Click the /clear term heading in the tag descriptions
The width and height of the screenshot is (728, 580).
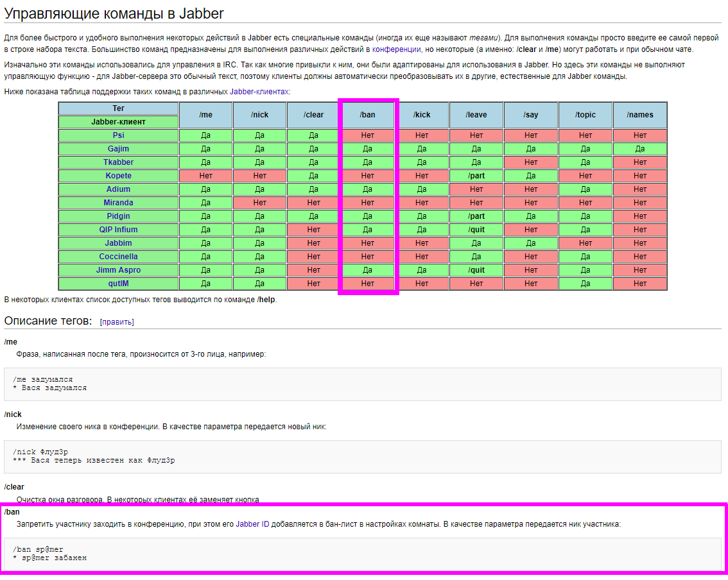(14, 487)
